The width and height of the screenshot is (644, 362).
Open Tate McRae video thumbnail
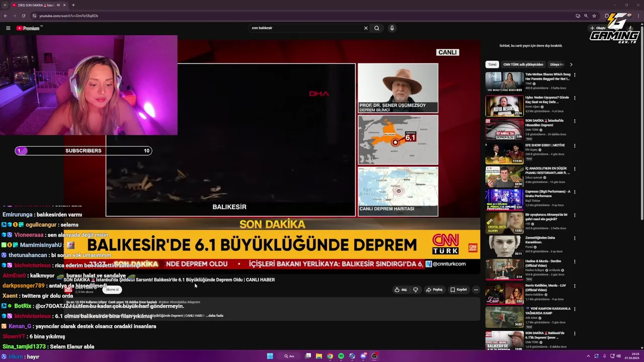(x=504, y=82)
